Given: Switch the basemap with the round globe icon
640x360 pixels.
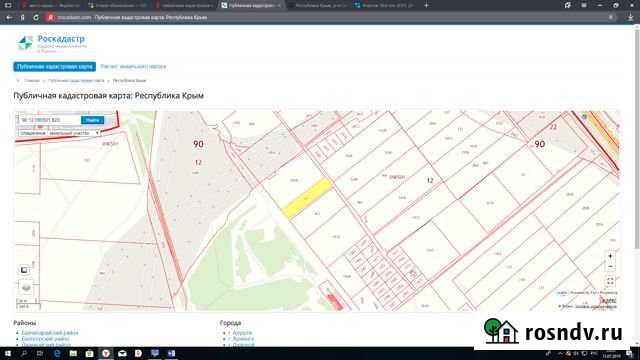Looking at the screenshot, I should 26,287.
